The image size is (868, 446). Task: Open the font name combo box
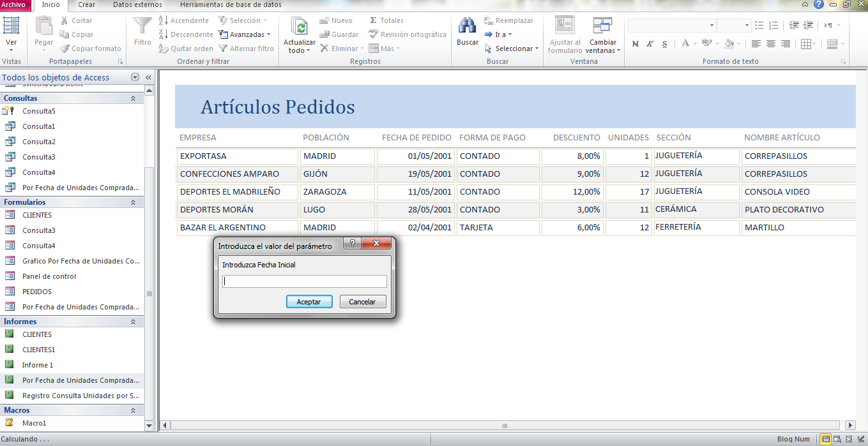point(672,25)
